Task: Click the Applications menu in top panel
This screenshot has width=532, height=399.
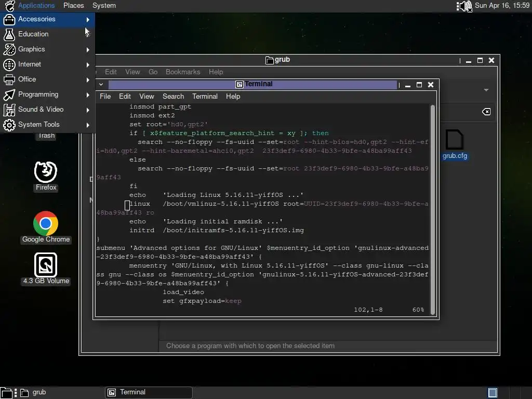Action: tap(36, 5)
